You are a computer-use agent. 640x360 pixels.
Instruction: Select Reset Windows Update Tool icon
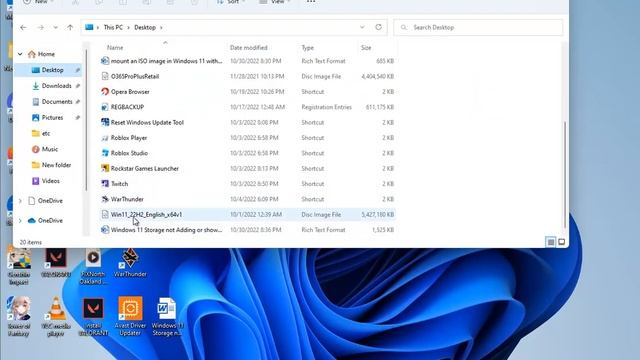tap(105, 122)
